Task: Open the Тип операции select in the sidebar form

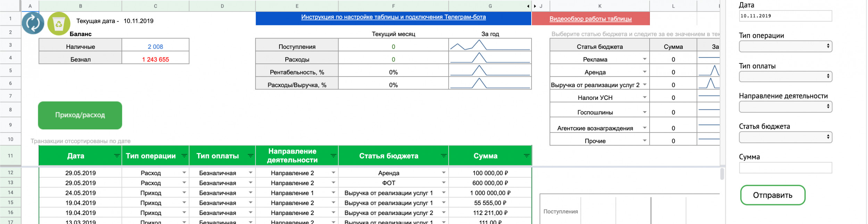Action: (785, 46)
